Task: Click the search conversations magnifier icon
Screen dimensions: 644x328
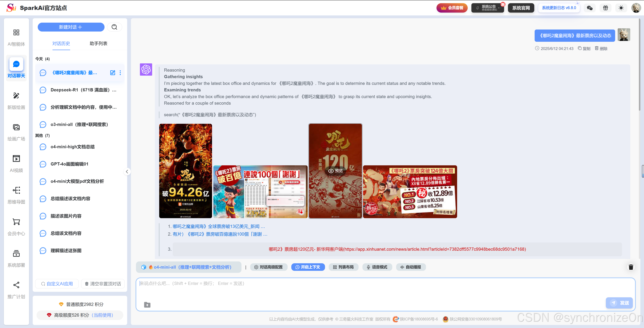Action: 115,27
